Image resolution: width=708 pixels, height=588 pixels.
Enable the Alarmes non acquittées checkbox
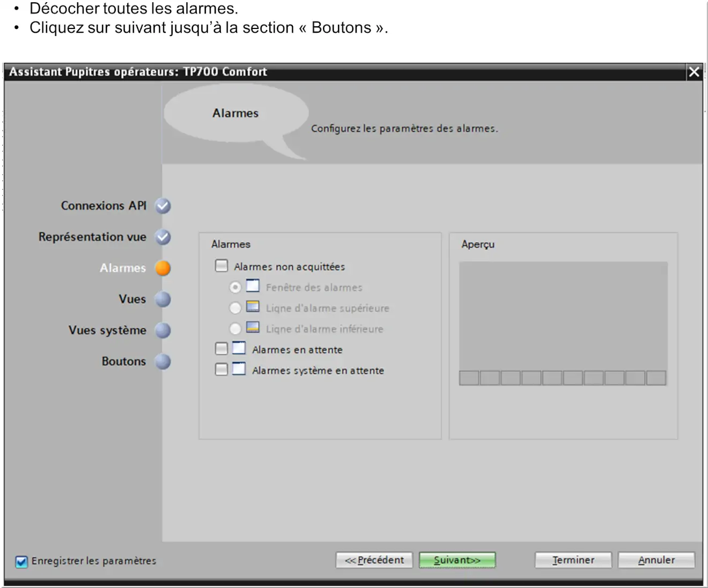click(222, 266)
